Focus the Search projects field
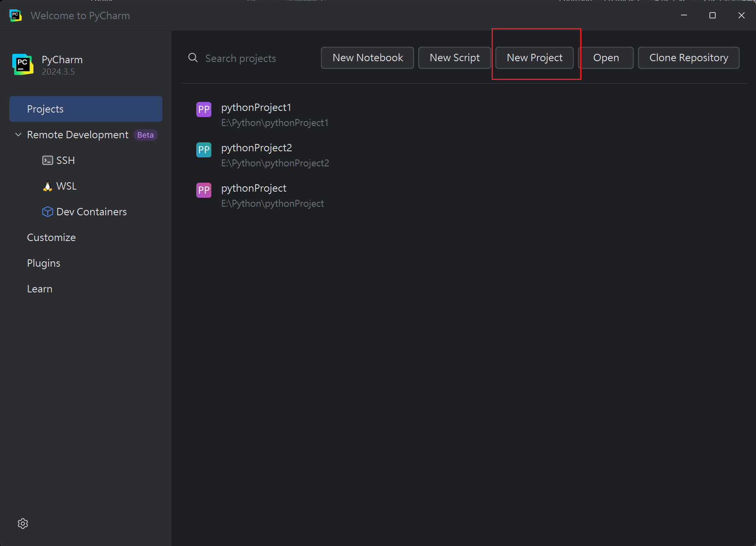756x546 pixels. [240, 58]
